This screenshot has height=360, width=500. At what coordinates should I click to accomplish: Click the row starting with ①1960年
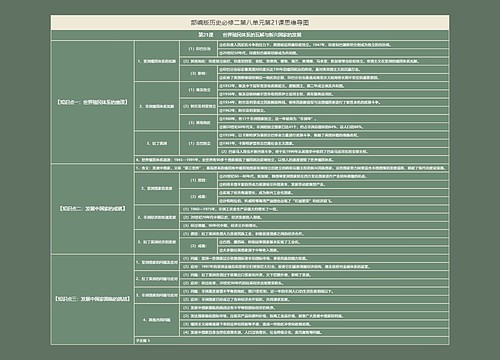333,119
